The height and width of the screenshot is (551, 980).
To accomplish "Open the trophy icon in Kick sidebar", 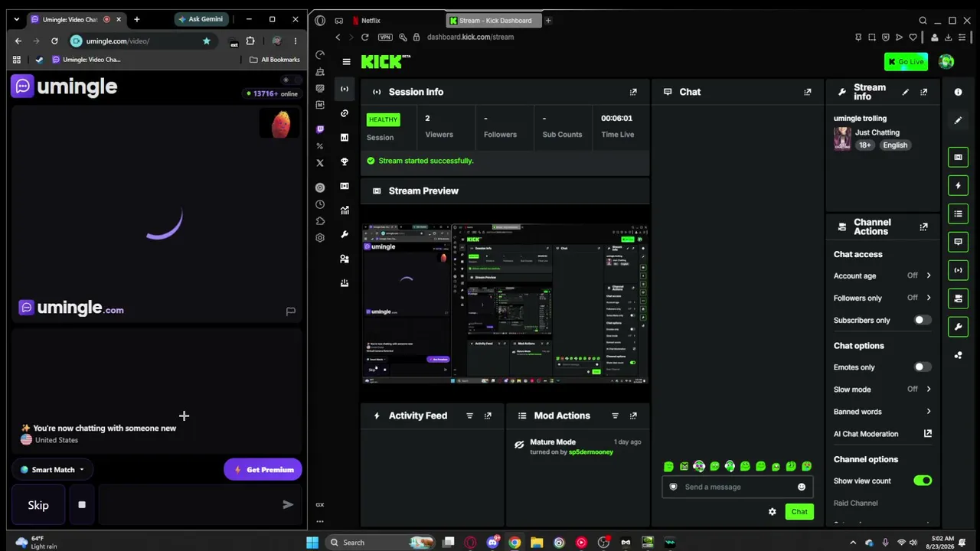I will tap(345, 161).
